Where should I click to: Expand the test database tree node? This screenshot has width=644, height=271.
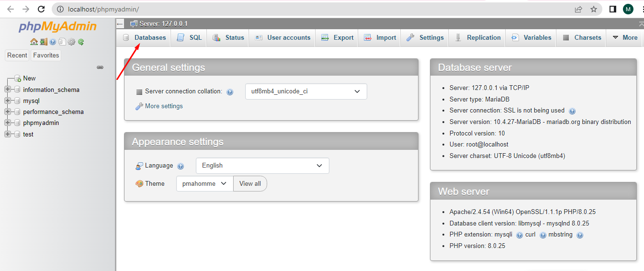coord(7,134)
